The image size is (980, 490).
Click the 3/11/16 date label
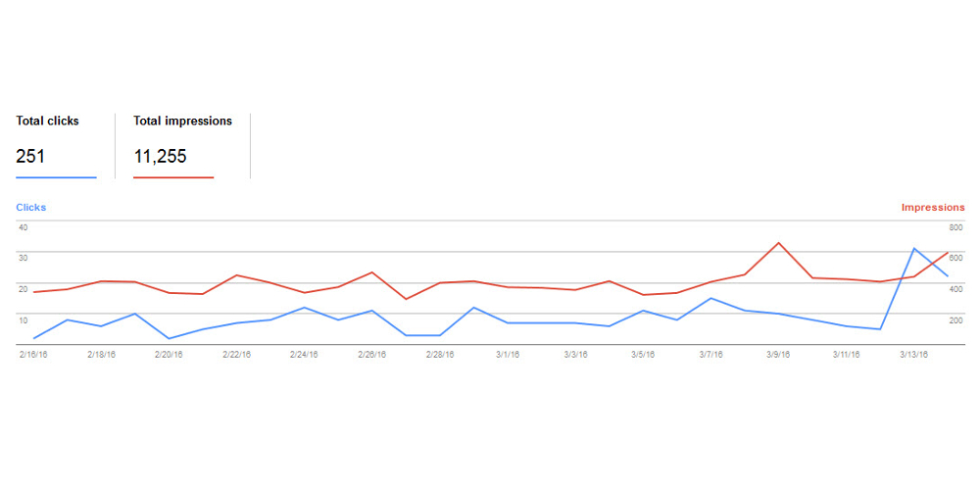coord(847,355)
